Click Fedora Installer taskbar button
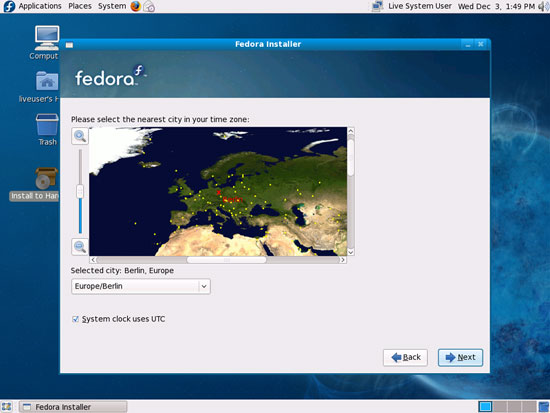The width and height of the screenshot is (550, 413). (x=73, y=407)
